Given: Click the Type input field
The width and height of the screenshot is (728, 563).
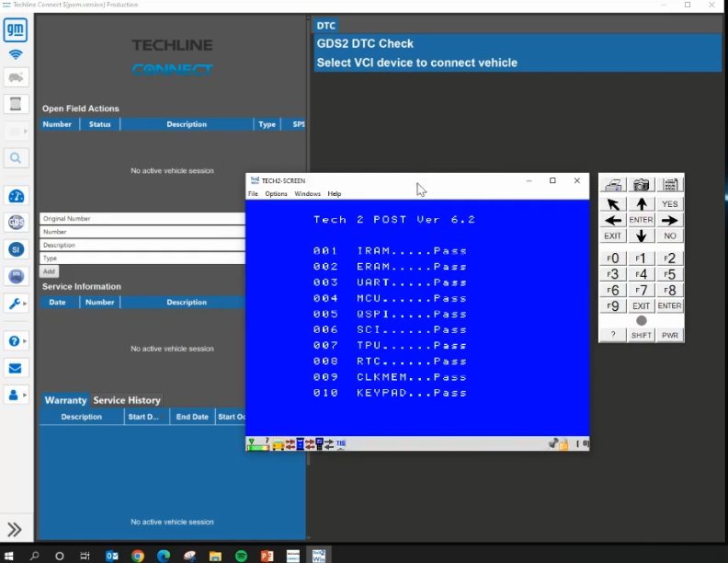Looking at the screenshot, I should 142,258.
